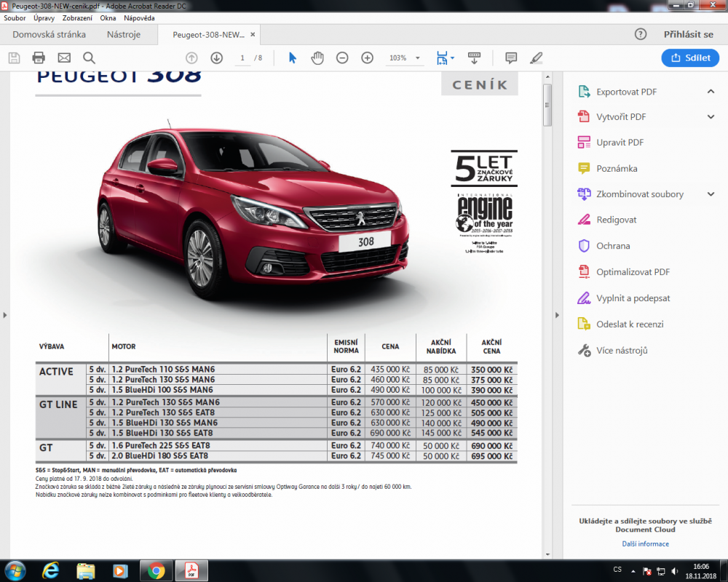Follow the Další informace link
The height and width of the screenshot is (582, 728).
[645, 544]
